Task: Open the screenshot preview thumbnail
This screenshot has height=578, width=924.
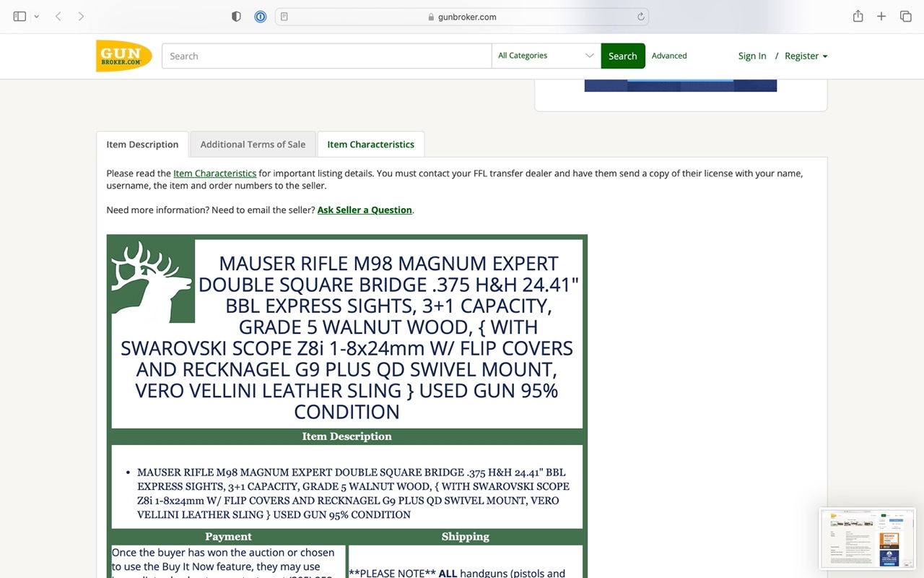Action: pyautogui.click(x=867, y=538)
